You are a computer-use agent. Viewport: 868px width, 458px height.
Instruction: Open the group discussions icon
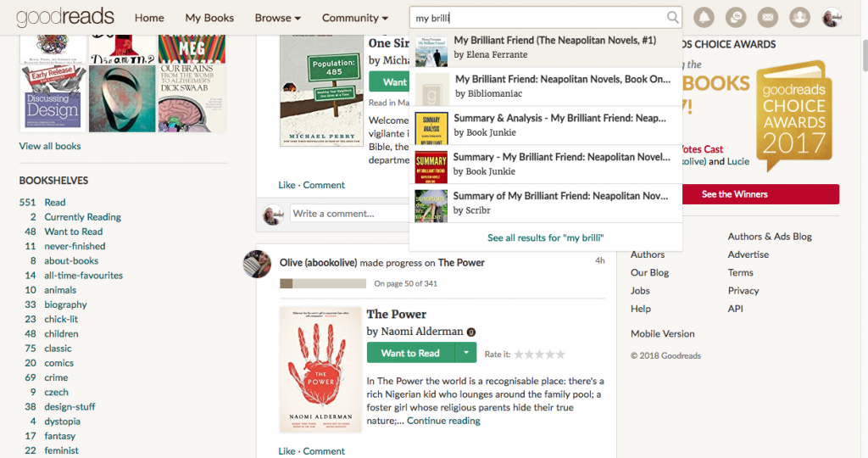(736, 17)
